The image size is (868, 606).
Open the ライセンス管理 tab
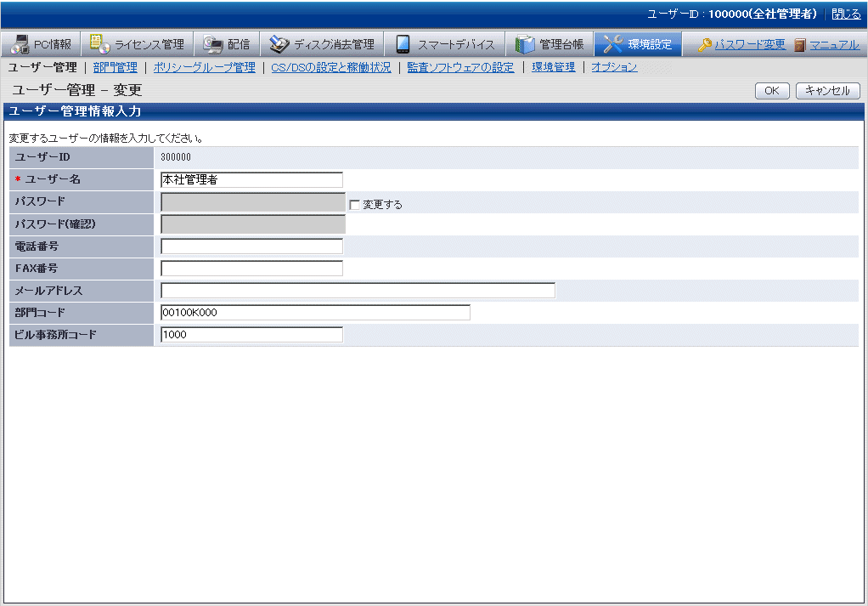(x=138, y=43)
